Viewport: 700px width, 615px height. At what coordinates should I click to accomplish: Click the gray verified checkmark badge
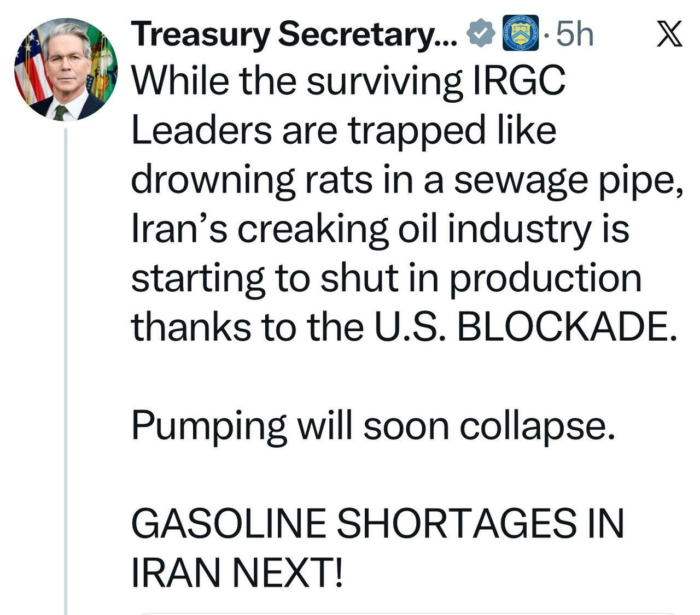[x=480, y=34]
